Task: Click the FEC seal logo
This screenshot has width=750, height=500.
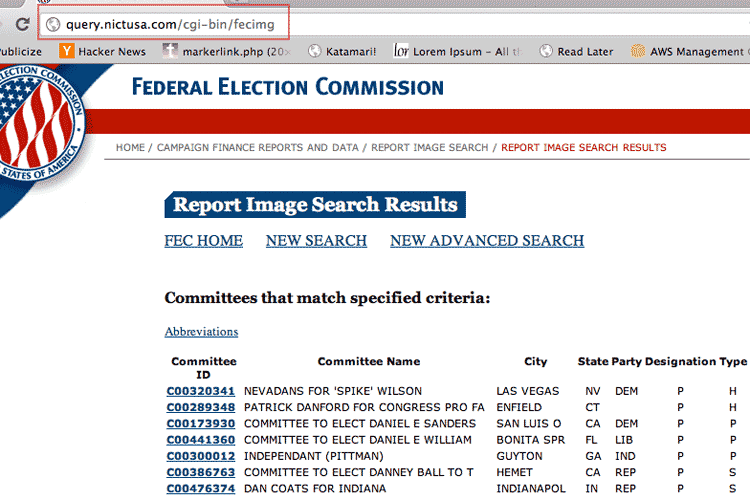Action: 40,124
